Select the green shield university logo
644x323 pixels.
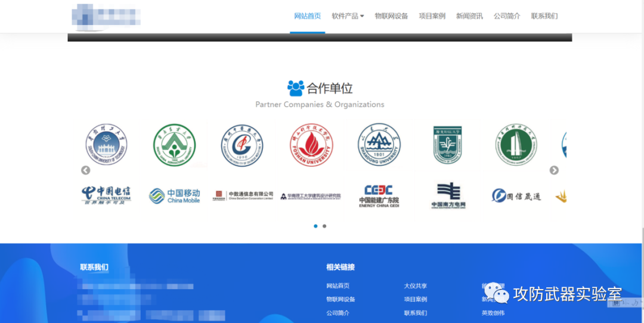click(x=448, y=145)
